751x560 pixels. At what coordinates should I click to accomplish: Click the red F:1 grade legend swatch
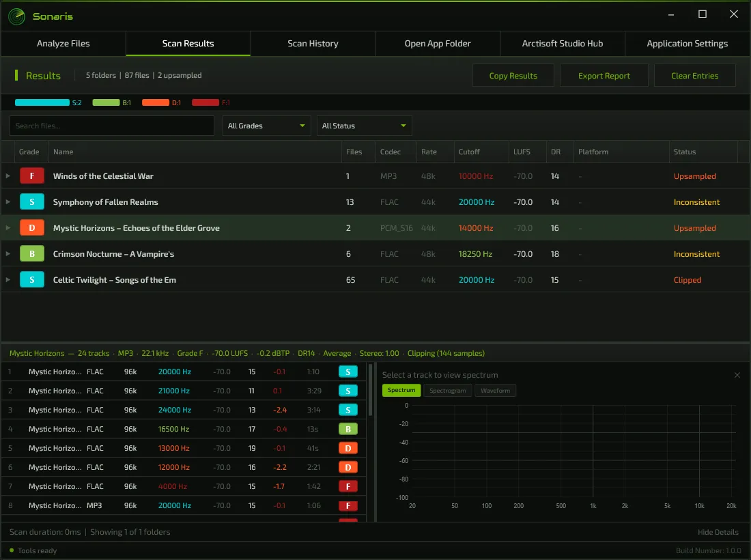tap(205, 102)
